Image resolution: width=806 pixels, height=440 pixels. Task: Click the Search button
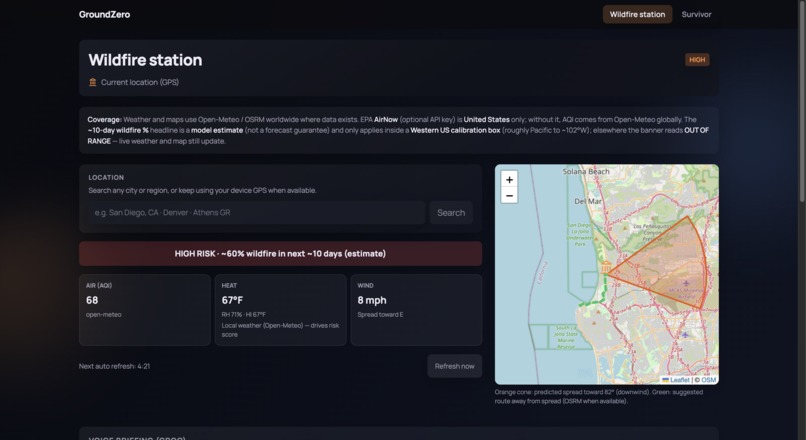coord(451,212)
